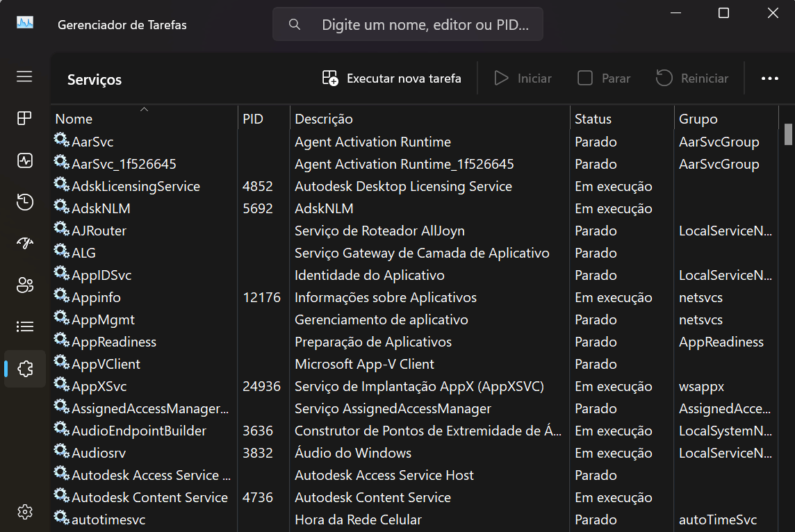Viewport: 795px width, 532px height.
Task: Click Executar nova tarefa
Action: 391,78
